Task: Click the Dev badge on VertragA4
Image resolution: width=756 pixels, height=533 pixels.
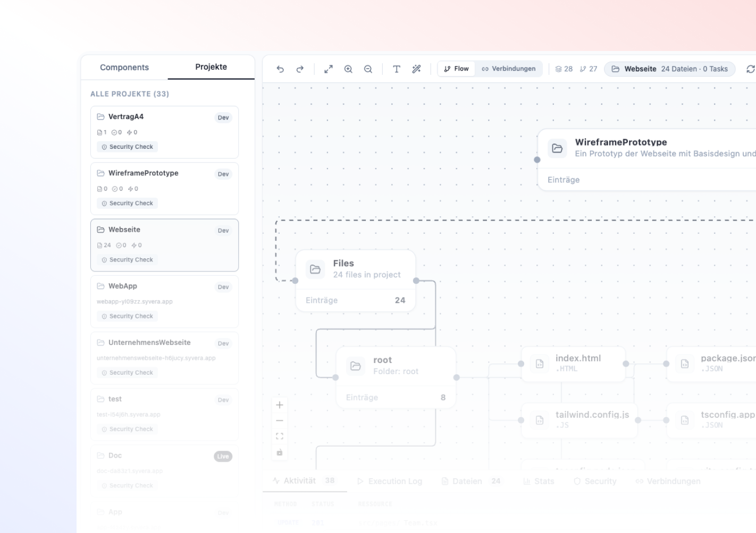Action: coord(223,117)
